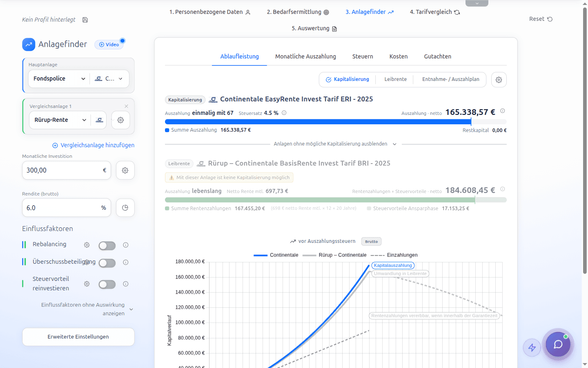
Task: Open the chat bubble widget
Action: point(558,344)
